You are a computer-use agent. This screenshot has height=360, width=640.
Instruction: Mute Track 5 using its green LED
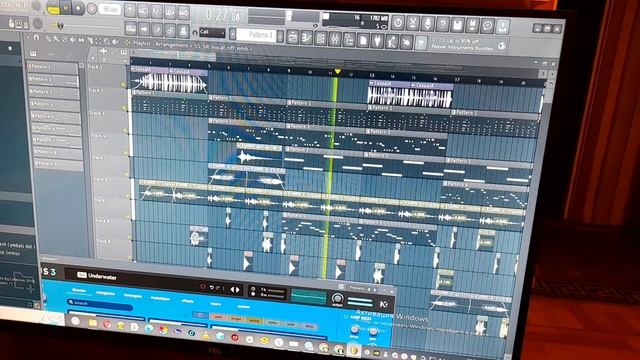click(x=127, y=174)
